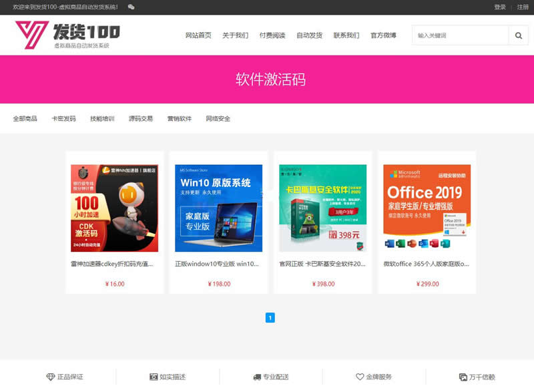534x392 pixels.
Task: Open 关于我们 menu item
Action: click(x=236, y=35)
